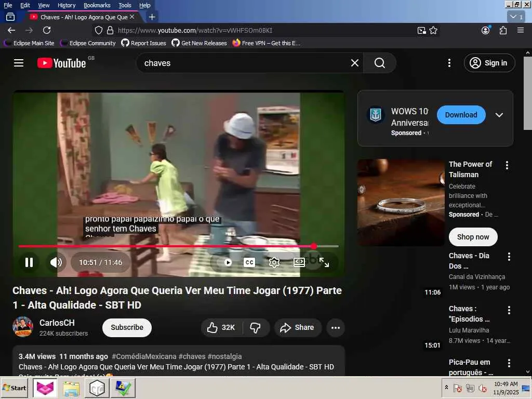Click the #ComédiaMexicana hashtag
532x399 pixels.
click(144, 356)
